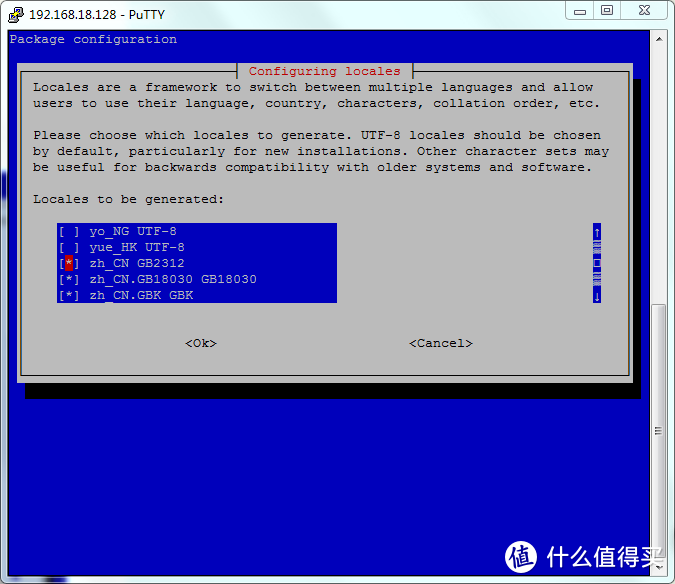Uncheck the zh_CN.GB18030 locale checkbox
This screenshot has height=584, width=675.
(x=69, y=279)
